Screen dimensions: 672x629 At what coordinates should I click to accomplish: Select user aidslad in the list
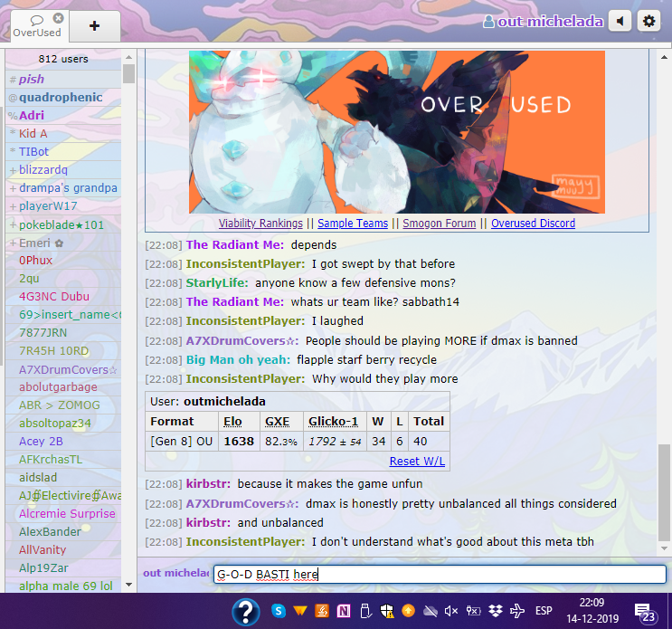point(63,477)
